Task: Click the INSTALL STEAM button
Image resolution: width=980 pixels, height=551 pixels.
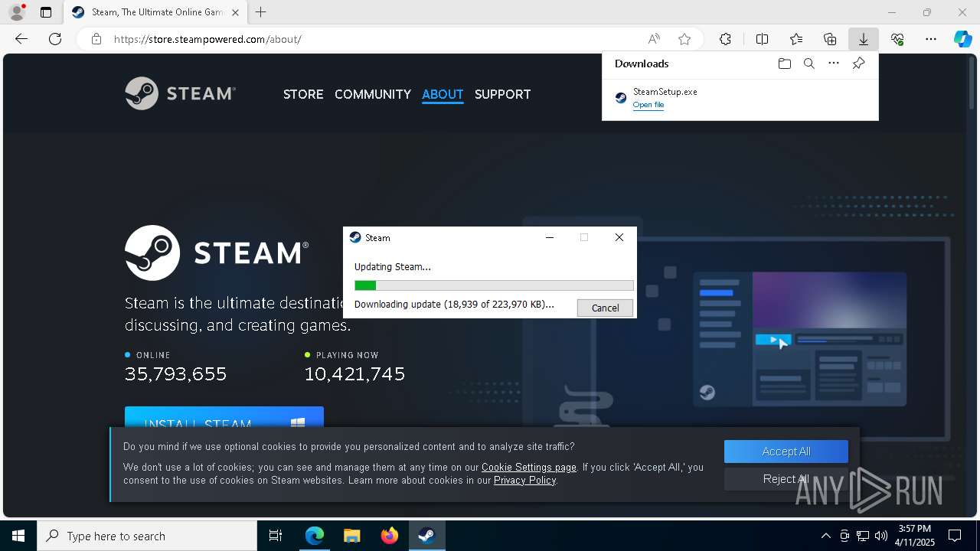Action: point(224,417)
